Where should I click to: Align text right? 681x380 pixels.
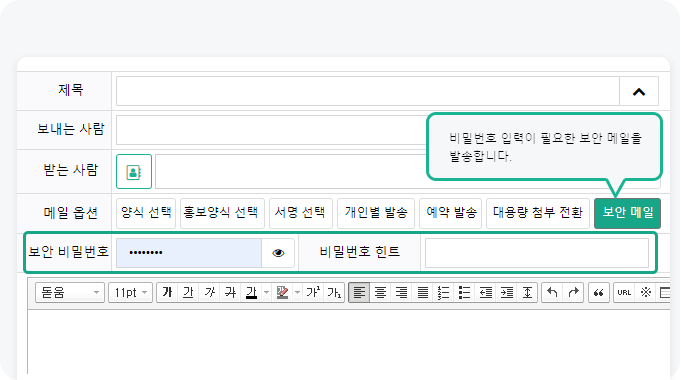point(401,292)
